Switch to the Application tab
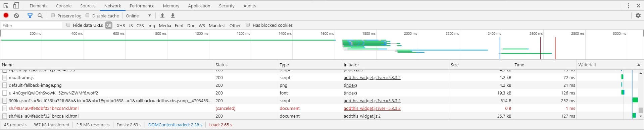Viewport: 644px width, 130px height. 199,6
